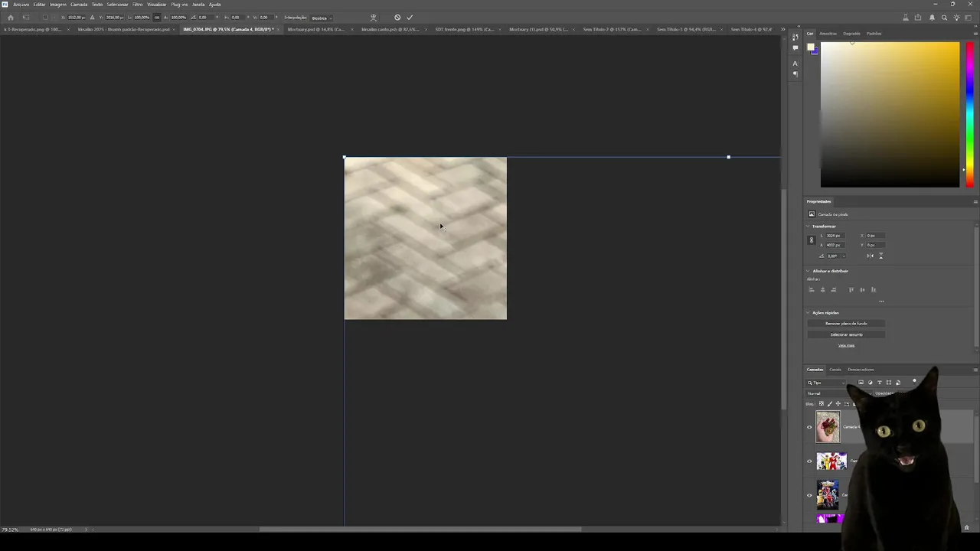Screen dimensions: 980x551
Task: Click the relative positioning triangle icon
Action: coord(93,18)
